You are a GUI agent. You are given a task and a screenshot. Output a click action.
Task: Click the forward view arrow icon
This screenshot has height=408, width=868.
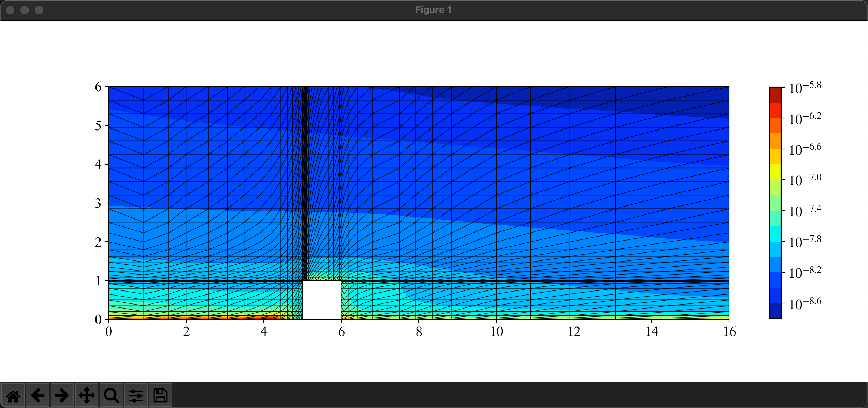point(62,395)
